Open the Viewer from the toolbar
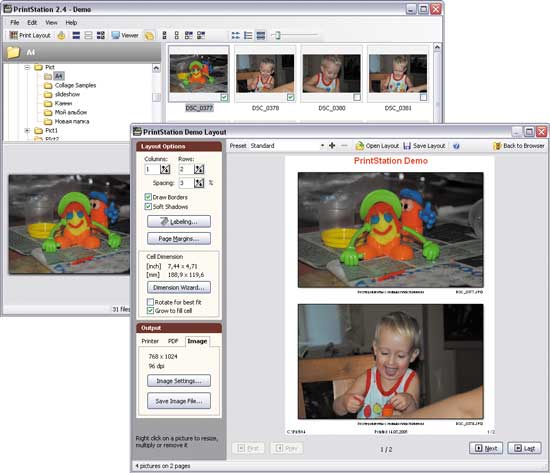 coord(125,35)
